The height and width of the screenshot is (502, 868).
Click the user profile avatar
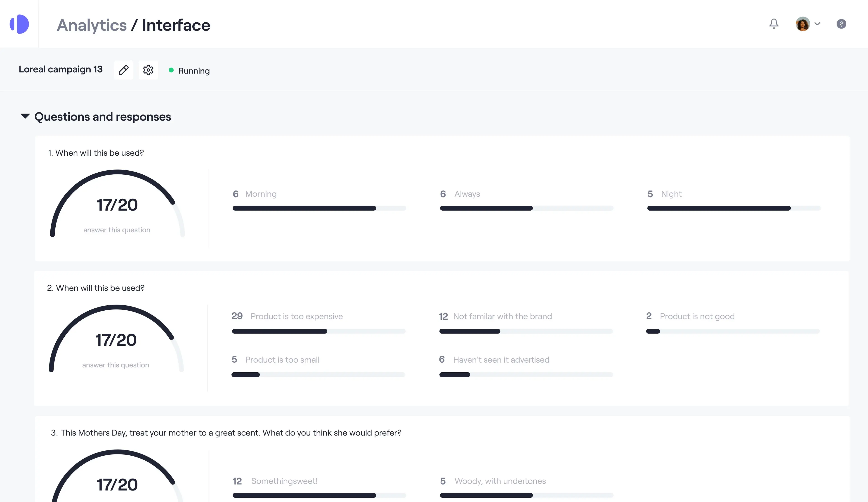tap(802, 24)
